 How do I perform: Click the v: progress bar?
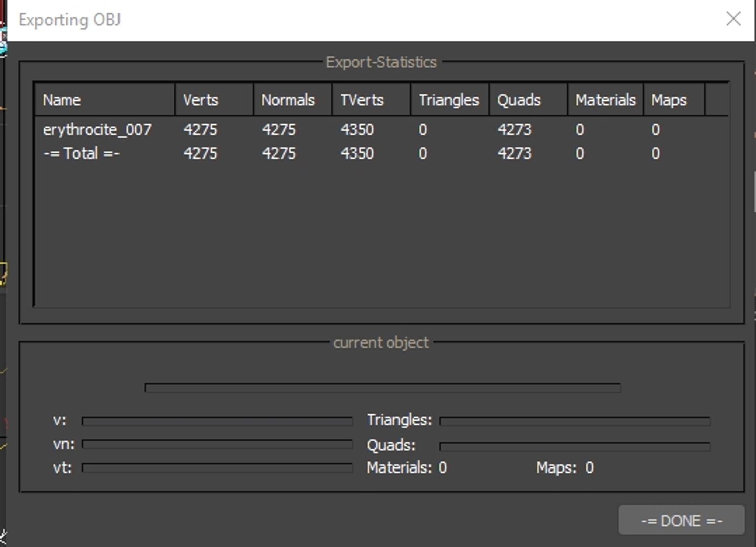[217, 421]
